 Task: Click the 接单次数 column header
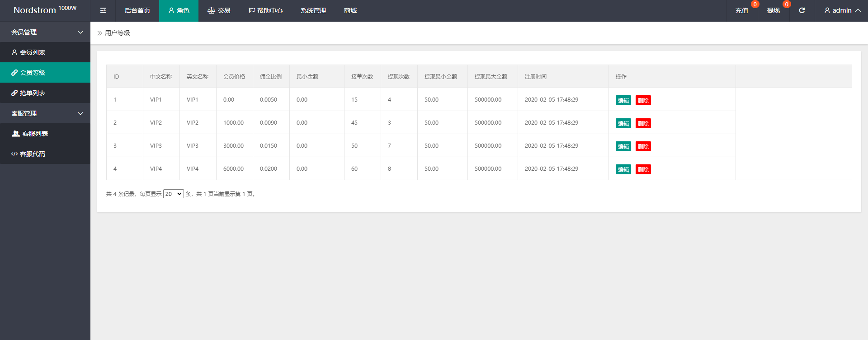[362, 77]
